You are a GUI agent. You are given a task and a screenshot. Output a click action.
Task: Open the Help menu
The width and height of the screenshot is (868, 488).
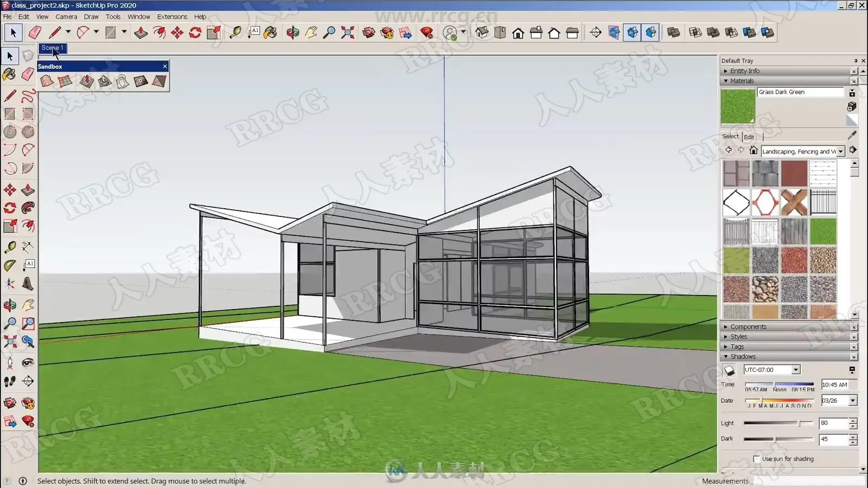(x=200, y=17)
